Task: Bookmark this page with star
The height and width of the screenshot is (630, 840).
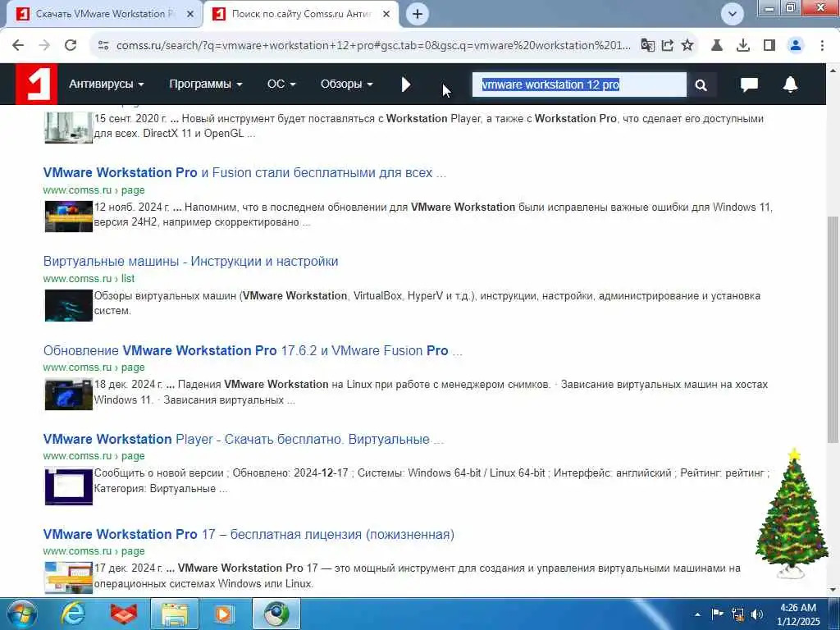Action: point(687,46)
